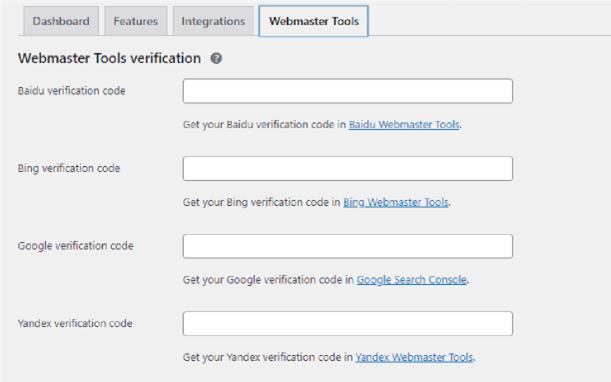Click the Webmaster Tools verification heading
This screenshot has width=611, height=382.
click(109, 58)
